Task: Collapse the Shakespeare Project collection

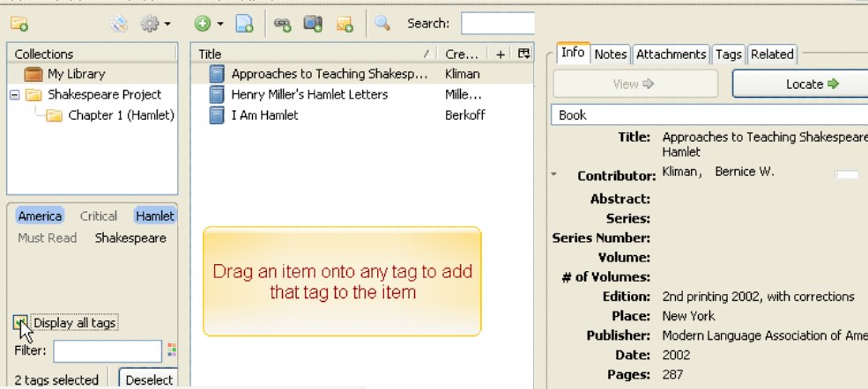Action: (15, 95)
